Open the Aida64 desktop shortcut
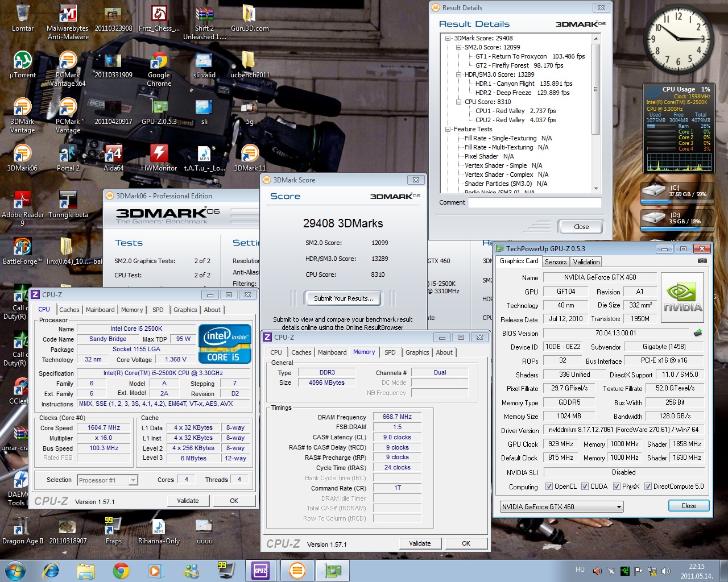This screenshot has width=728, height=582. tap(113, 158)
